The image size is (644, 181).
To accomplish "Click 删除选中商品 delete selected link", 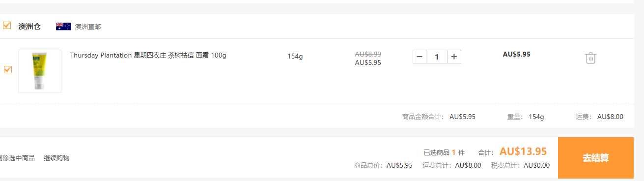I will (x=17, y=158).
